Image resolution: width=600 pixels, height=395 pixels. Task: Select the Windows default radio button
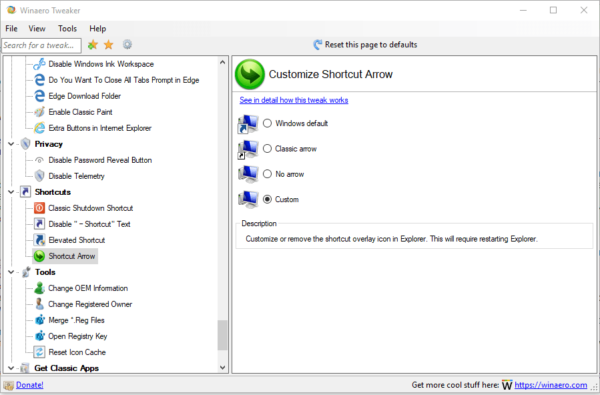(267, 123)
